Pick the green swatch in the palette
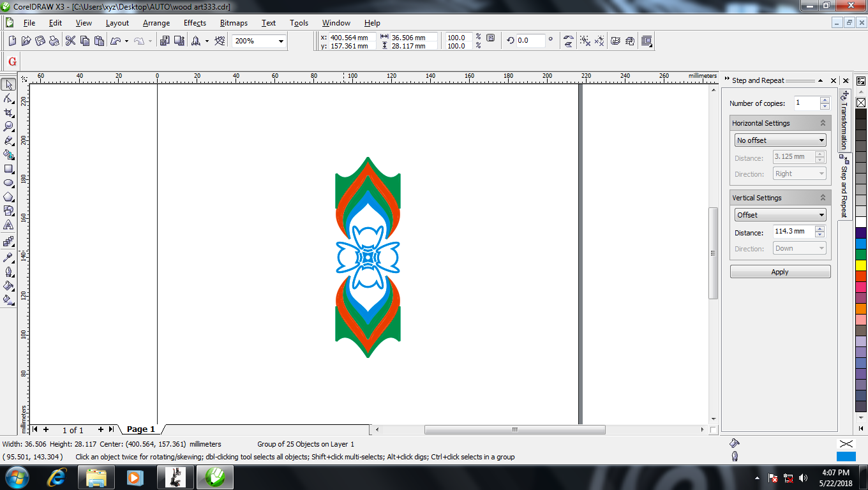Viewport: 868px width, 490px height. point(861,254)
